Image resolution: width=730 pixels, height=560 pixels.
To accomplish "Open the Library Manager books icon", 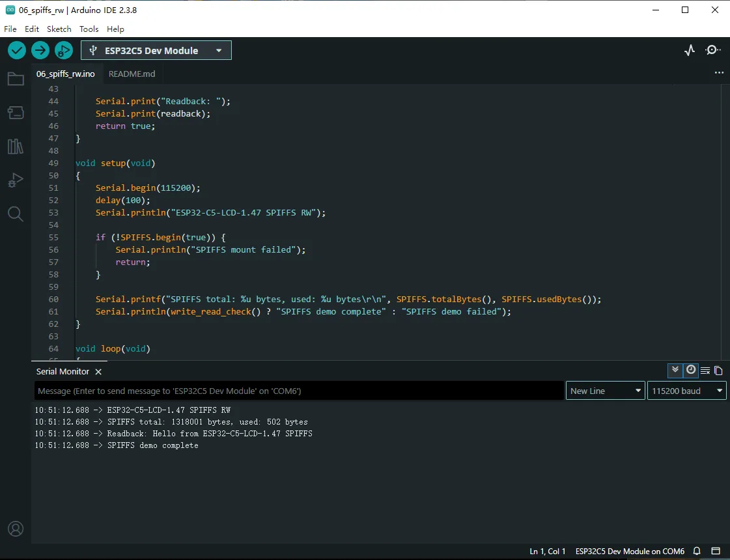I will pos(16,147).
